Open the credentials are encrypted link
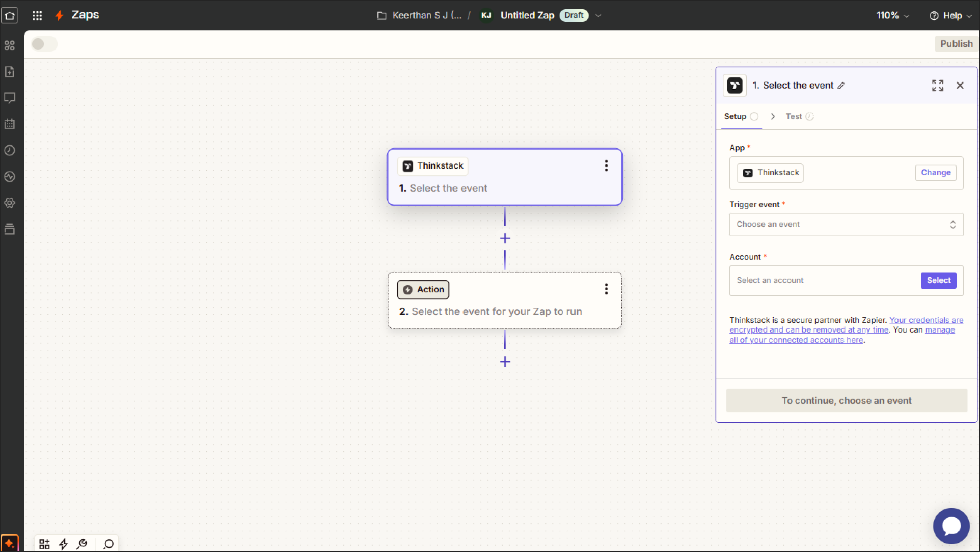Image resolution: width=980 pixels, height=552 pixels. point(846,325)
